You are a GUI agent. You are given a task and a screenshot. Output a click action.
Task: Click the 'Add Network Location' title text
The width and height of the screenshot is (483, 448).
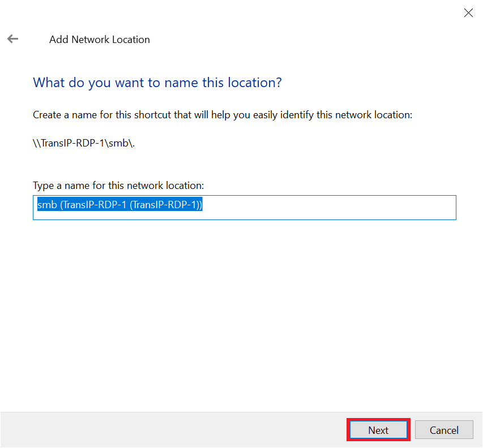tap(100, 40)
